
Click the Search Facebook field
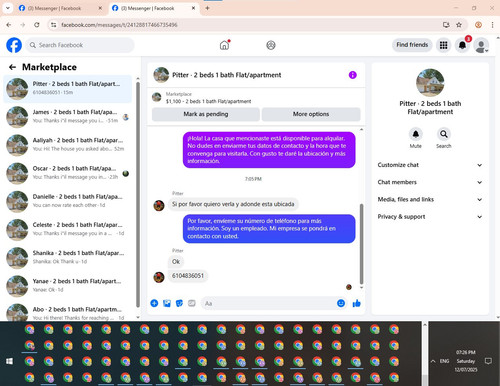80,45
